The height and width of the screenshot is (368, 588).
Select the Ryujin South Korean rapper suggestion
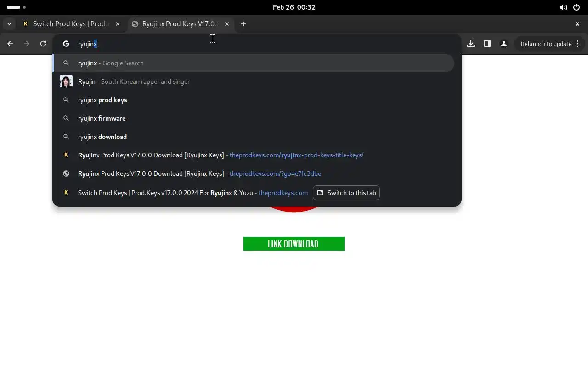pos(254,81)
